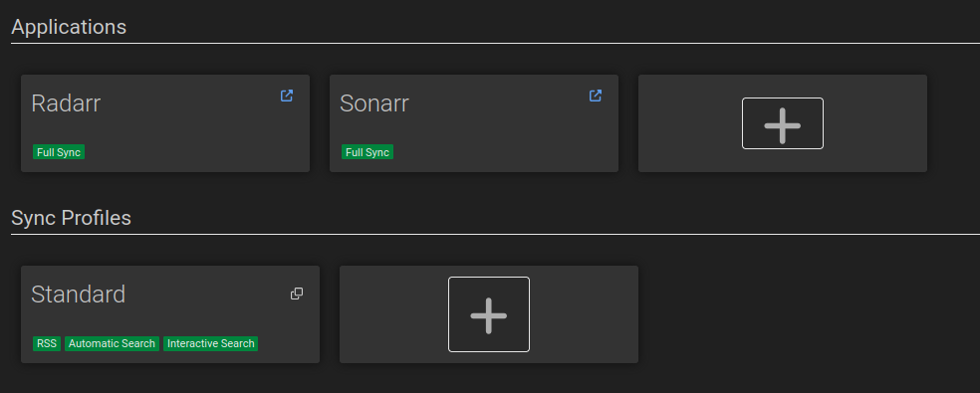
Task: Open the Radarr application settings card
Action: pyautogui.click(x=165, y=123)
